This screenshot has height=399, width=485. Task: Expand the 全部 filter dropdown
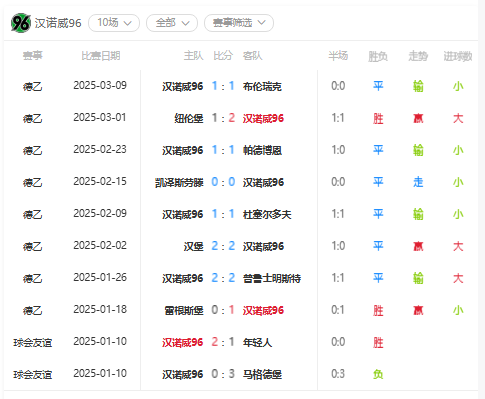(172, 23)
